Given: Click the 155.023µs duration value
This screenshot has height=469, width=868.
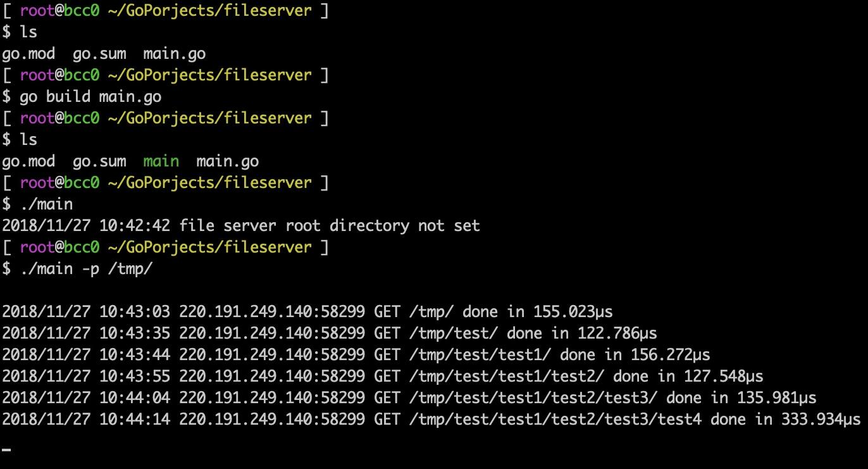Looking at the screenshot, I should point(573,312).
